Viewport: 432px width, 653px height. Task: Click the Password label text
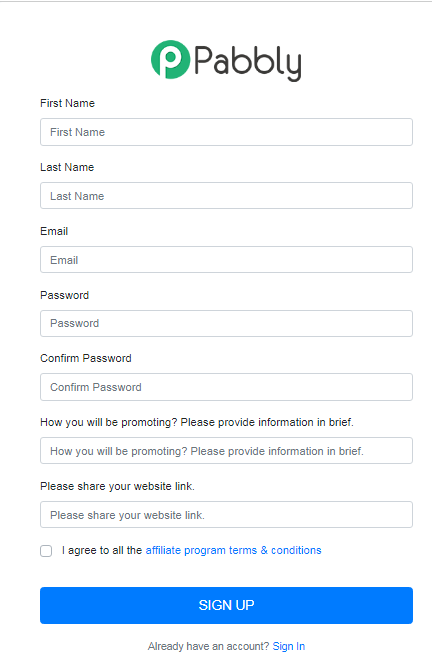tap(65, 295)
